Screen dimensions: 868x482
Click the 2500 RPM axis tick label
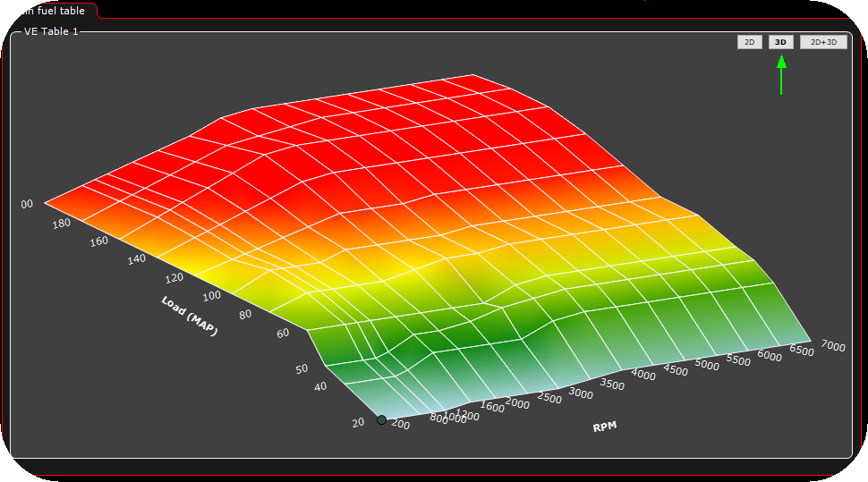point(551,397)
